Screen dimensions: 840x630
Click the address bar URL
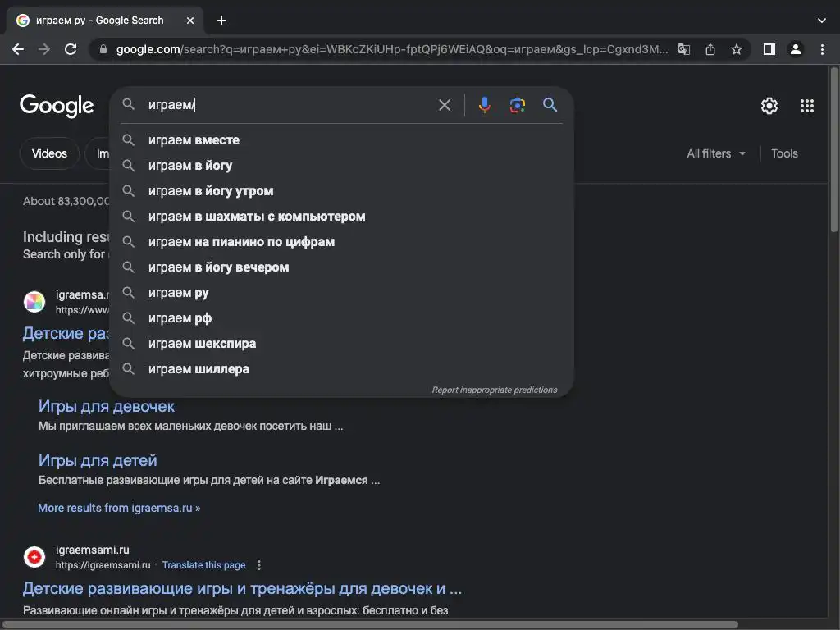pos(392,49)
